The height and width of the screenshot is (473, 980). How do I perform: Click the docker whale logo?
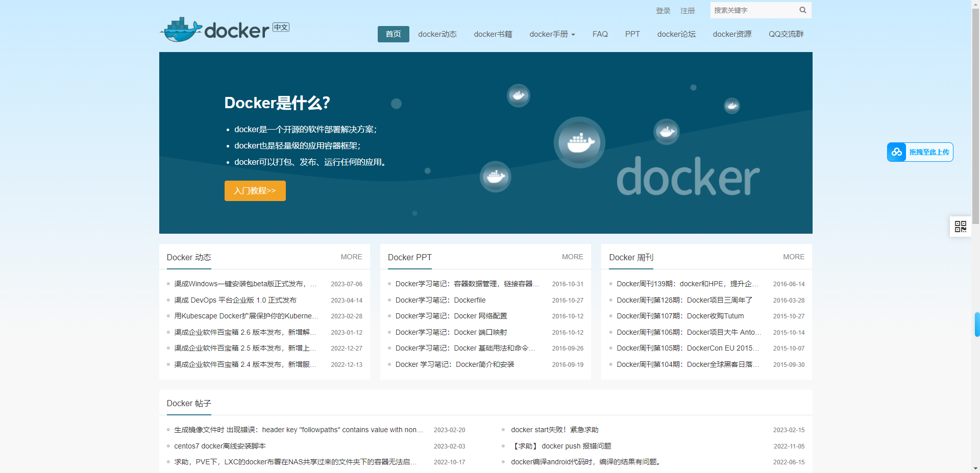(224, 30)
